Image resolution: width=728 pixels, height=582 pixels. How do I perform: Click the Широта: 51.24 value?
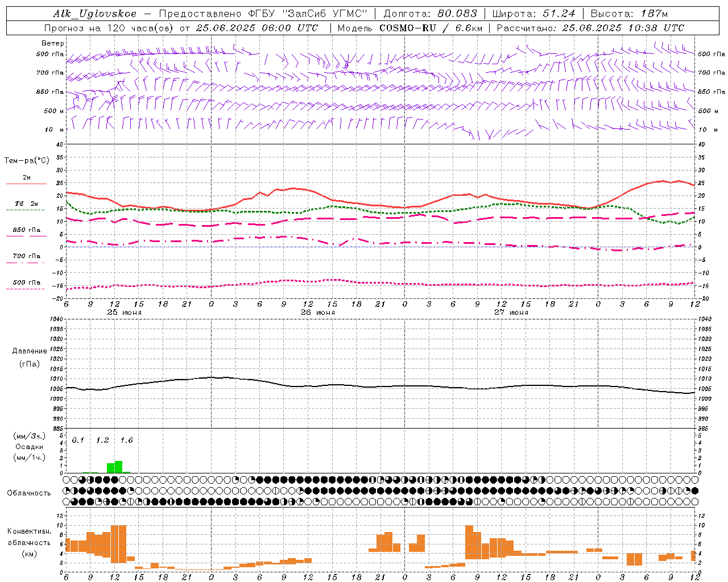(x=534, y=14)
